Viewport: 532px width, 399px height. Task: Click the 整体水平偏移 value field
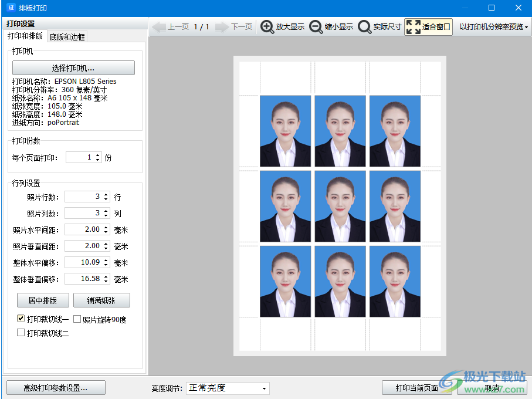coord(83,262)
